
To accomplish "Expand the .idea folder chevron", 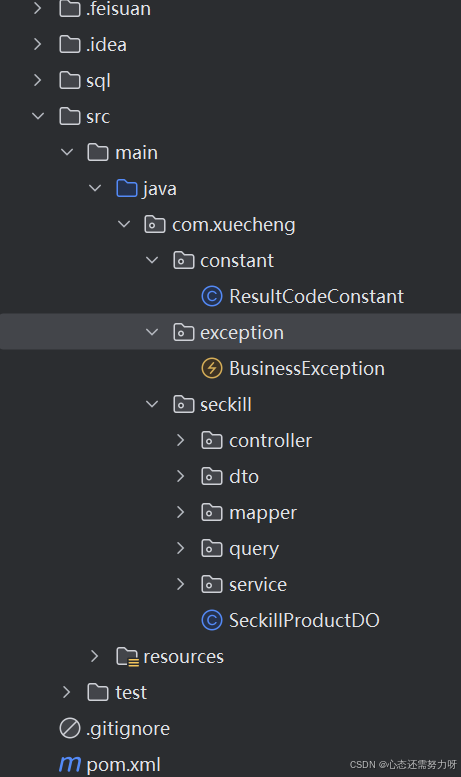I will 38,45.
